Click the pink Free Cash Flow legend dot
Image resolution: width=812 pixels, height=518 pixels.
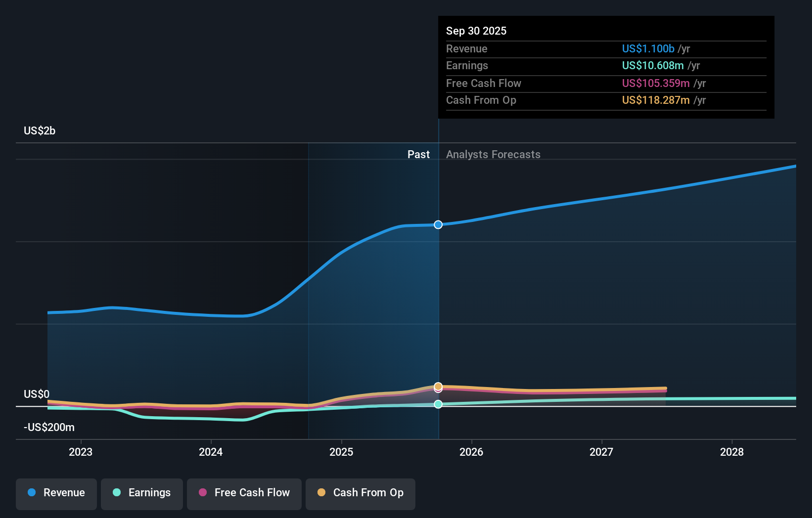coord(203,493)
